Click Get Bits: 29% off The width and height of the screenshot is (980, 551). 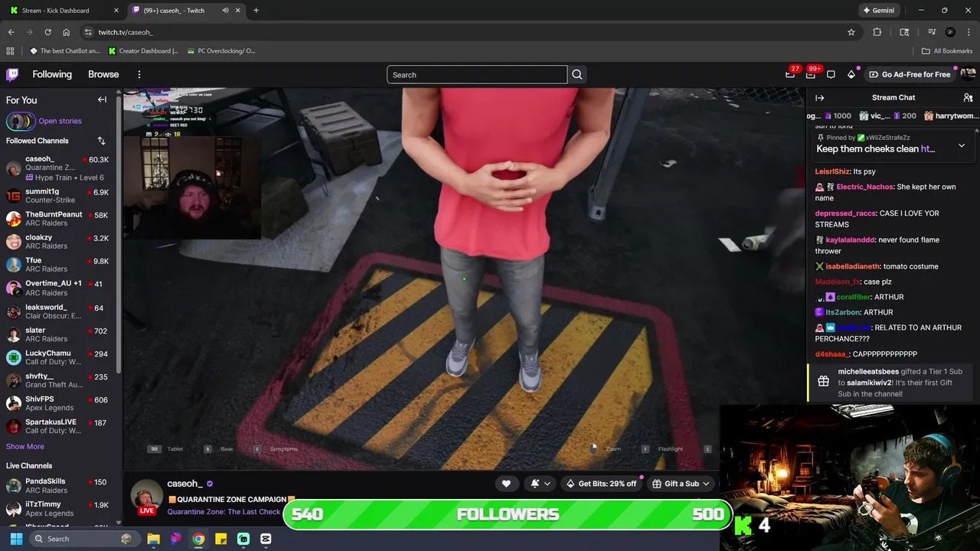pos(601,484)
